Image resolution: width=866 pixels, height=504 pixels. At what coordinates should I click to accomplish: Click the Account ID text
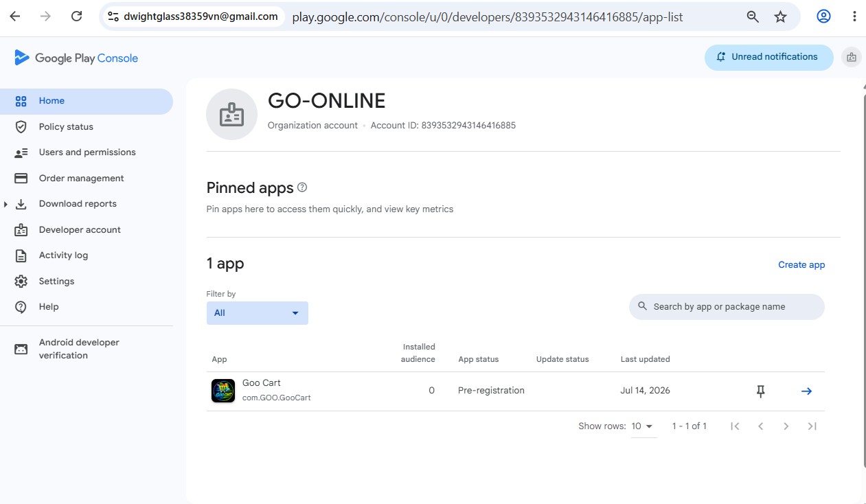(x=443, y=126)
